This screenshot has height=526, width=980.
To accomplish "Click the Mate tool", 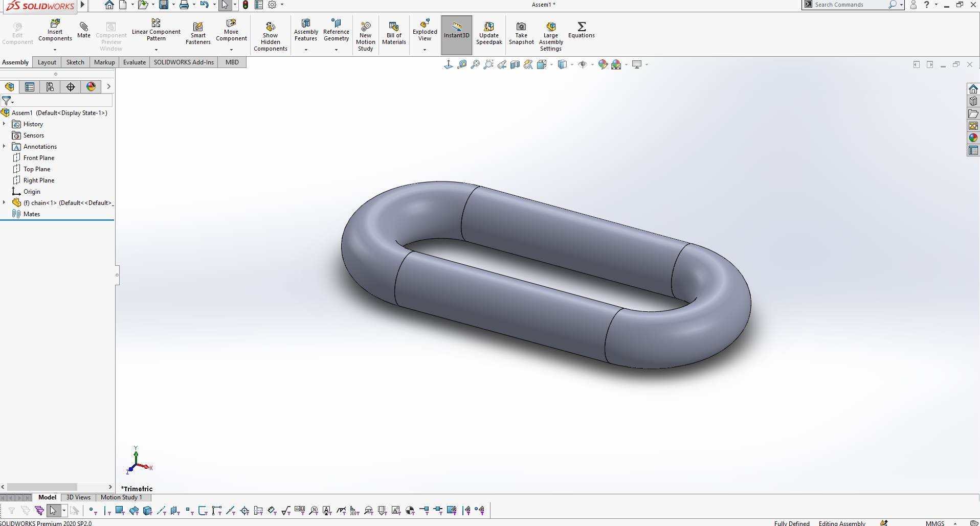I will (84, 30).
